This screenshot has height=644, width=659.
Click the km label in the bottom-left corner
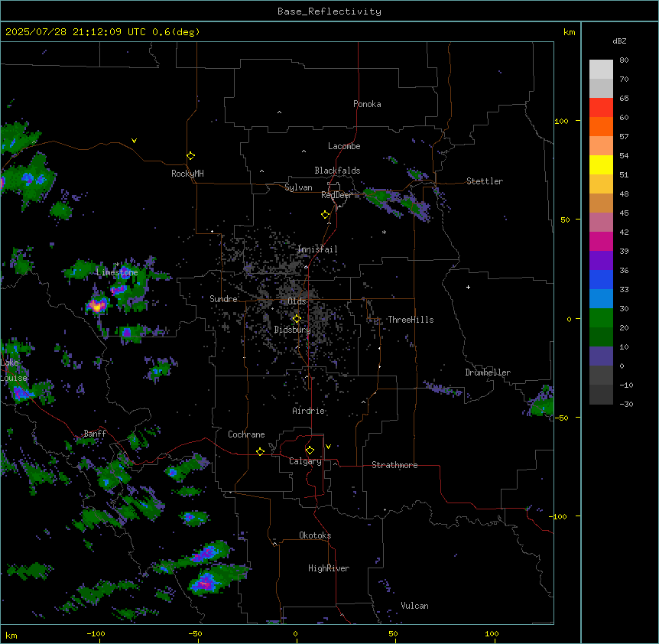pos(11,635)
